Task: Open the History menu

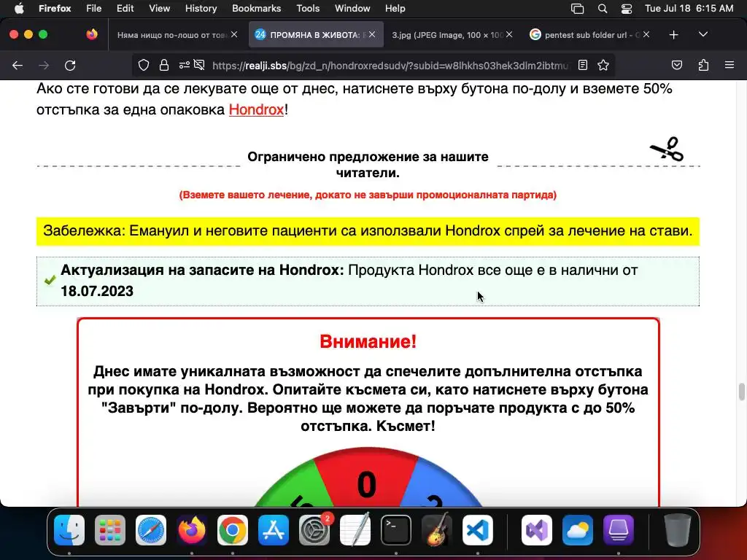Action: point(201,9)
